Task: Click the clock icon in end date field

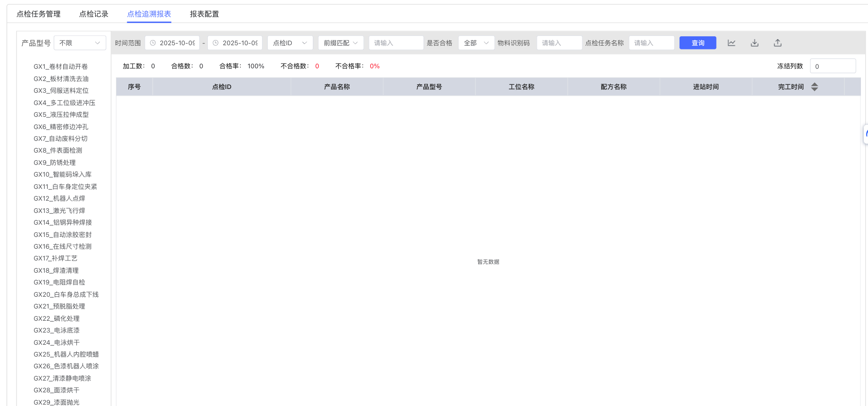Action: coord(216,43)
